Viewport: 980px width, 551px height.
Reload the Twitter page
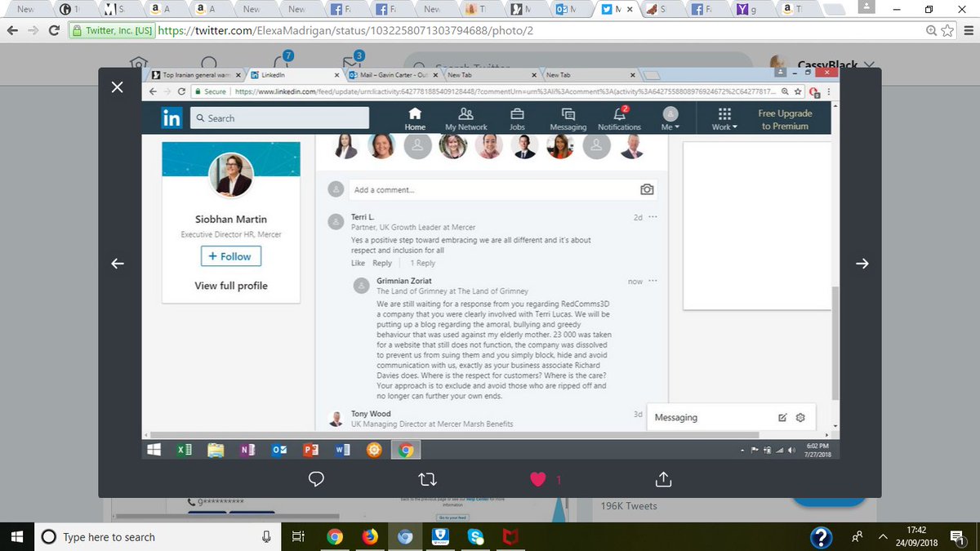(x=54, y=31)
